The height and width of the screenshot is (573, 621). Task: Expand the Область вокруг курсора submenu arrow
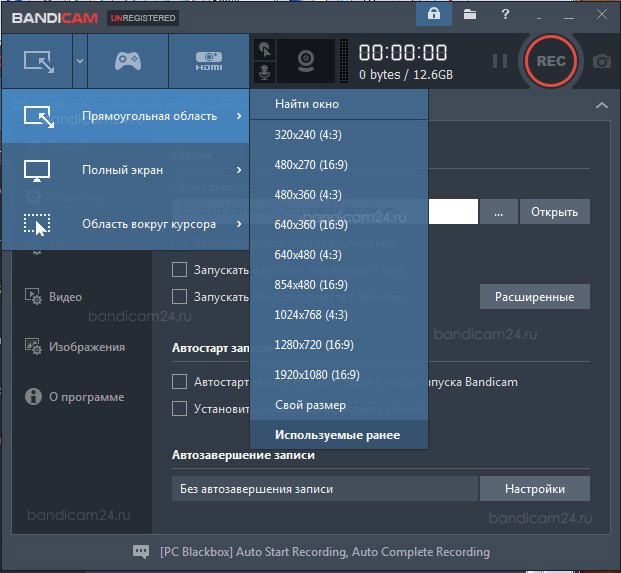pyautogui.click(x=239, y=224)
